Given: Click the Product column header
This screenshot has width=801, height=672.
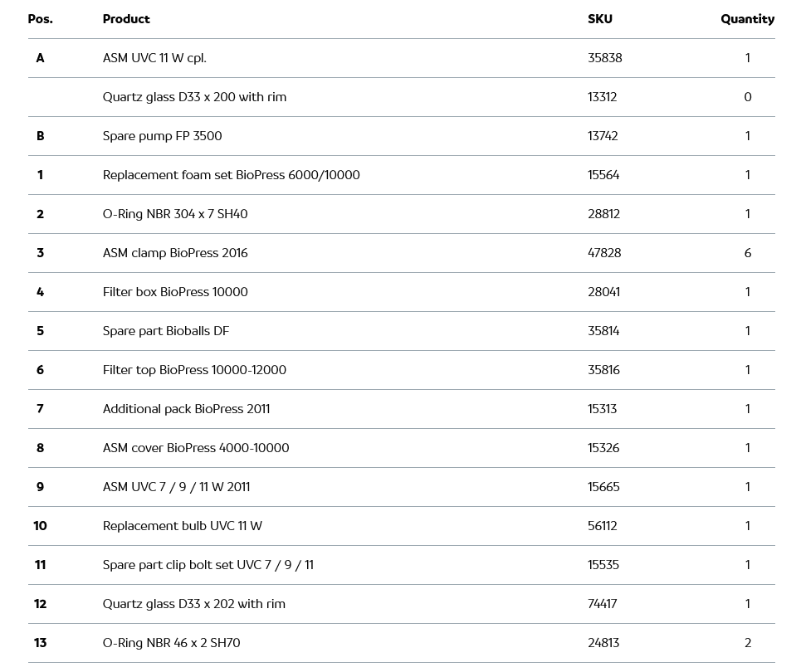Looking at the screenshot, I should [126, 19].
